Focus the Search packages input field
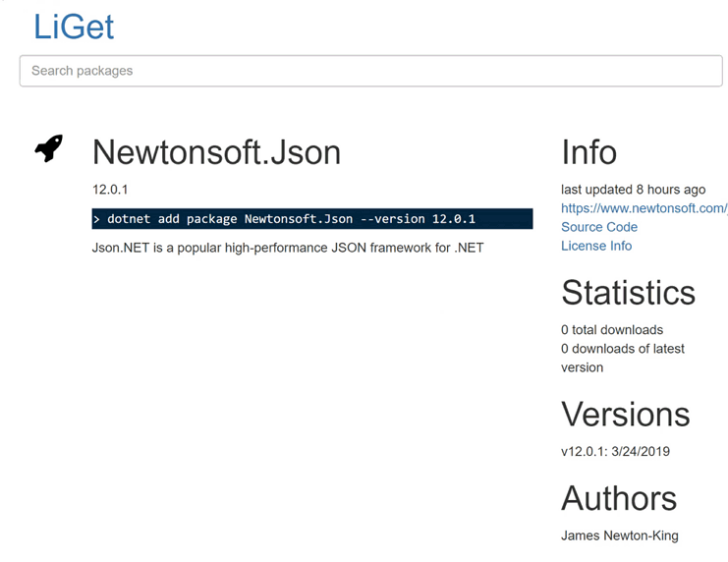This screenshot has height=562, width=728. [x=370, y=71]
